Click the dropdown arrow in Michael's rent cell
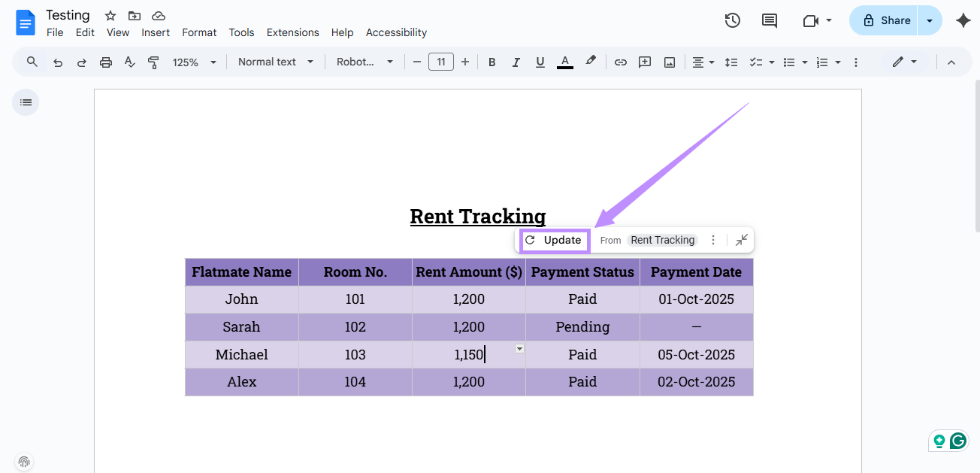Image resolution: width=980 pixels, height=473 pixels. coord(519,348)
